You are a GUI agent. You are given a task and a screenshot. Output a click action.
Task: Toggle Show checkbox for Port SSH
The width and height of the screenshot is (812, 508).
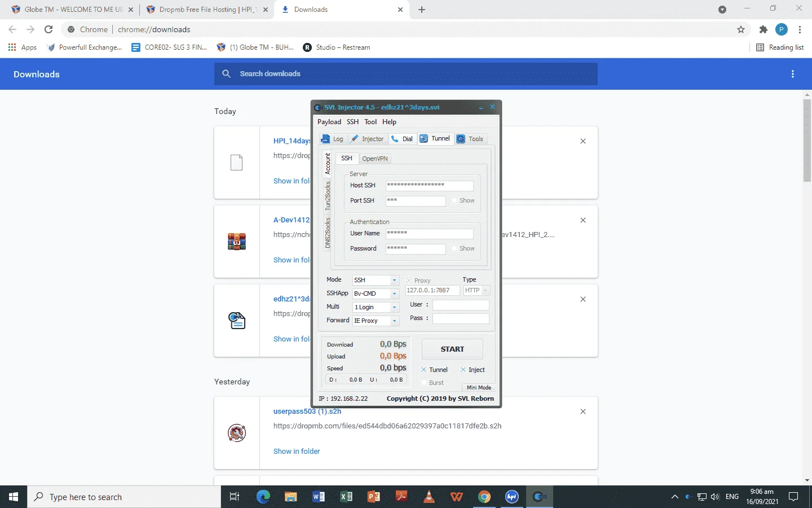click(x=454, y=200)
